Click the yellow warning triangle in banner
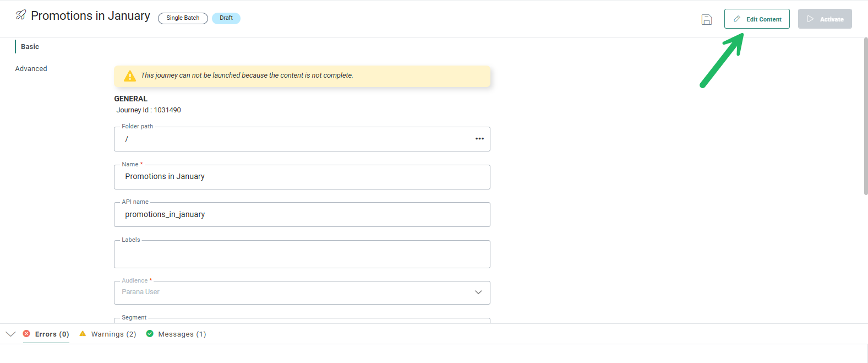Viewport: 868px width, 363px height. (x=130, y=76)
